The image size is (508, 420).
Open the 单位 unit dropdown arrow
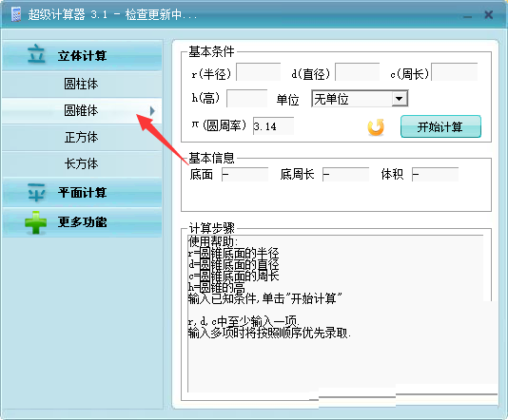(400, 99)
